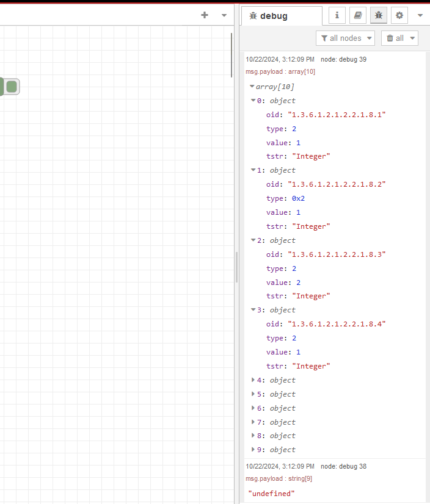Click the node: debug 39 link
This screenshot has width=430, height=504.
coord(343,59)
